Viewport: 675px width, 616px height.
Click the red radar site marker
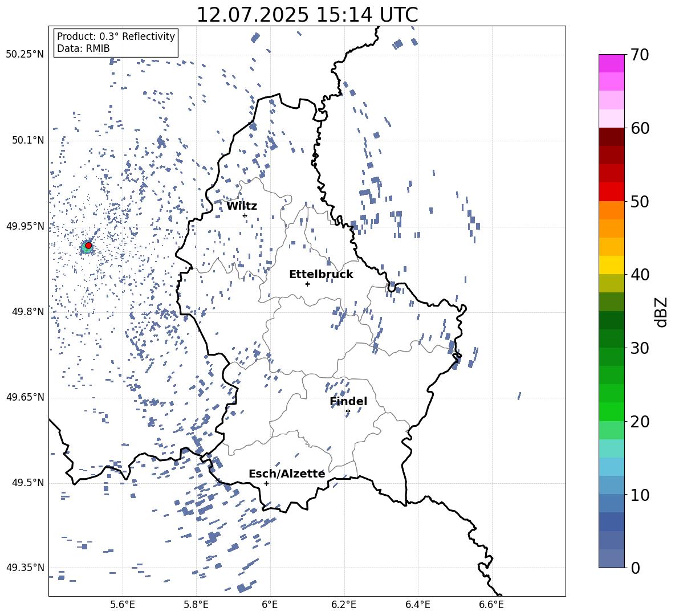coord(88,246)
